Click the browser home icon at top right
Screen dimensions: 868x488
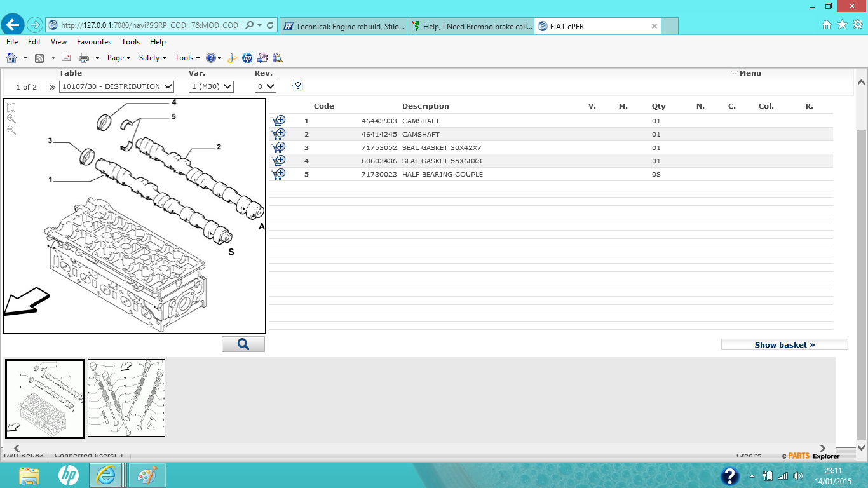pyautogui.click(x=827, y=25)
